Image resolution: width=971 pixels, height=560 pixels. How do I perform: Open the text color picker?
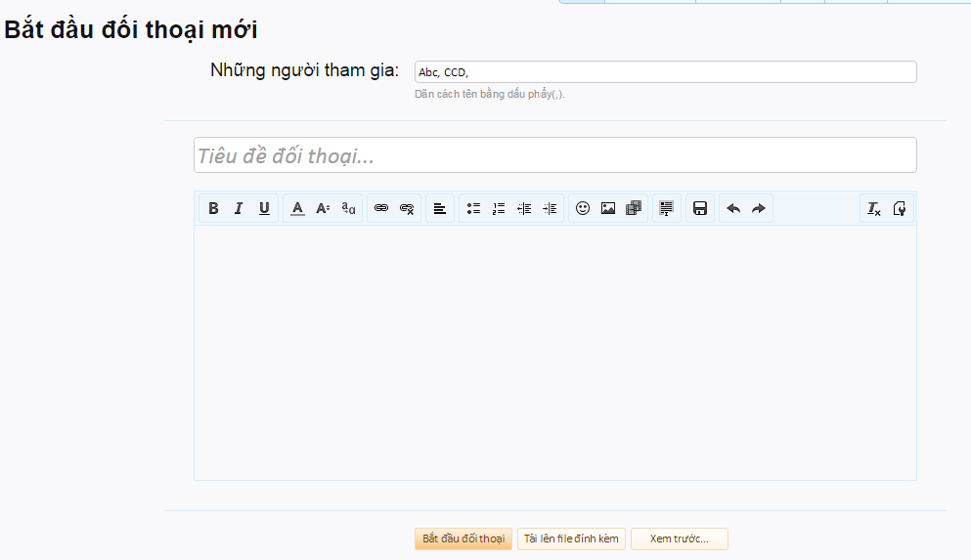click(x=297, y=208)
